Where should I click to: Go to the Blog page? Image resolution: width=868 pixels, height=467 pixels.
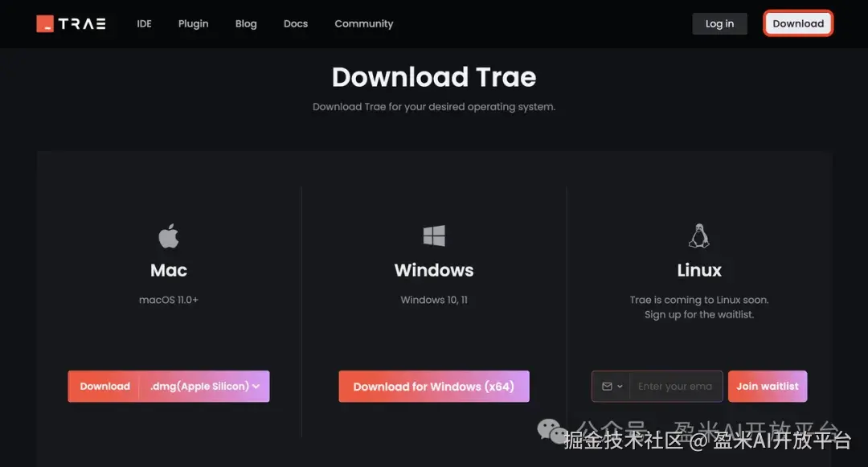(x=246, y=24)
